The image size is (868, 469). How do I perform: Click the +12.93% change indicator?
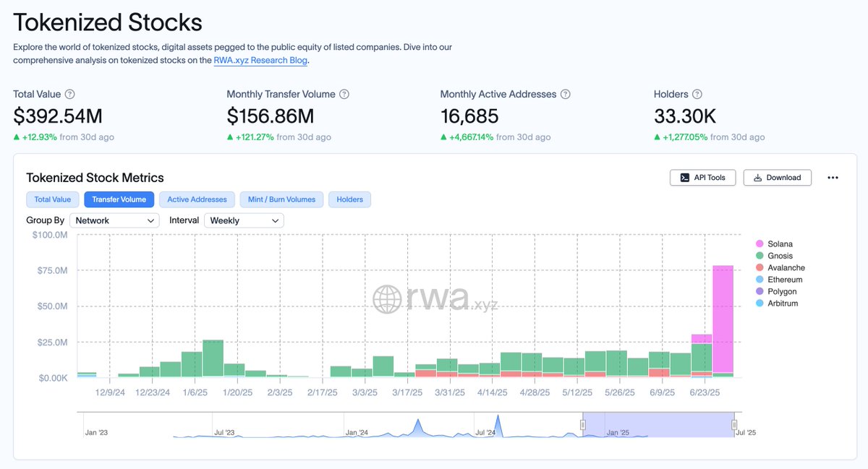click(38, 137)
